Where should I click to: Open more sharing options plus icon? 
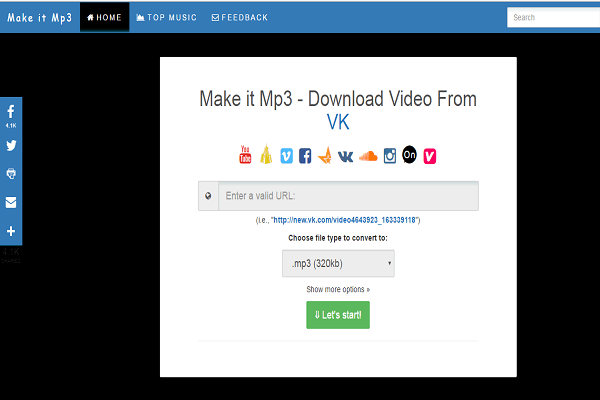click(11, 231)
